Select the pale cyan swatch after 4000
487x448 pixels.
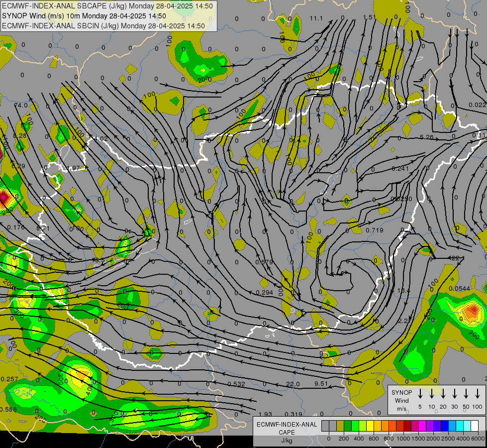tap(467, 426)
